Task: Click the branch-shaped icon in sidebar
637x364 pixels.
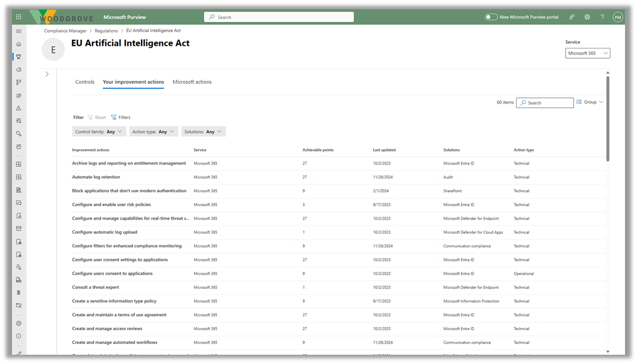Action: click(19, 82)
